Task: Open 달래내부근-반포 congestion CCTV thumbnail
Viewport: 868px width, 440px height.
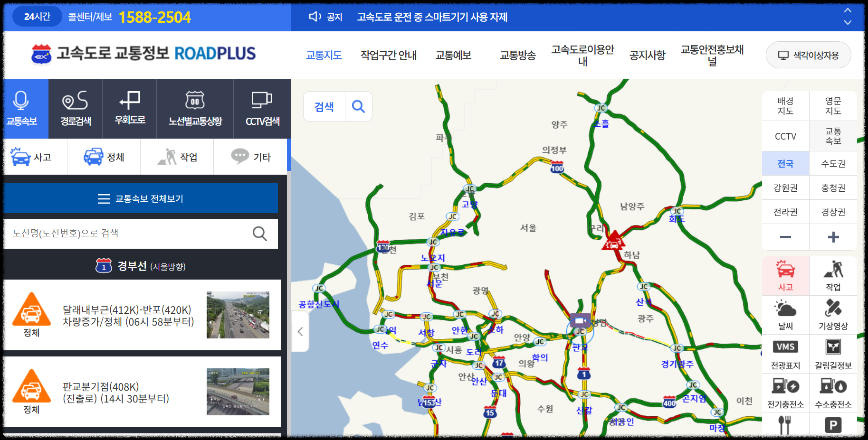Action: point(238,315)
